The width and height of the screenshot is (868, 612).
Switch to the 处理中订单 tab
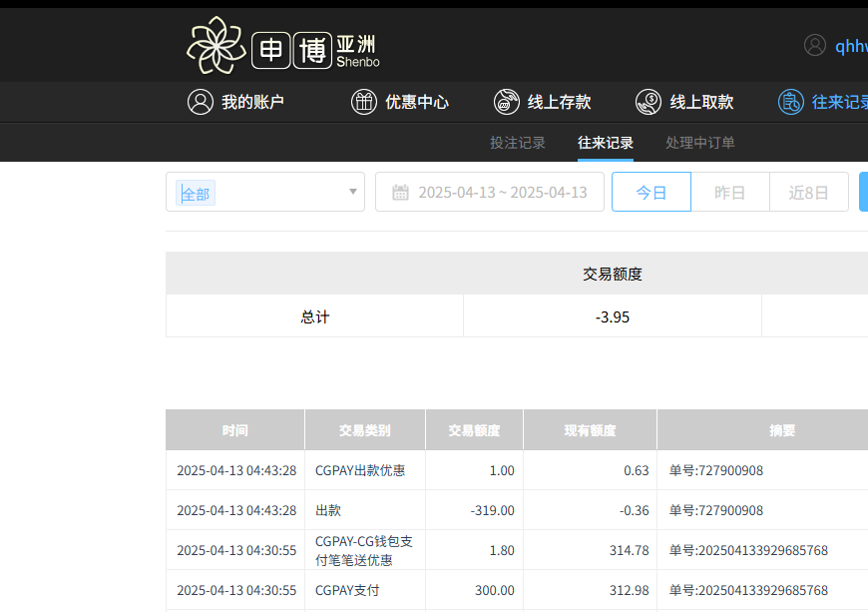[x=699, y=142]
